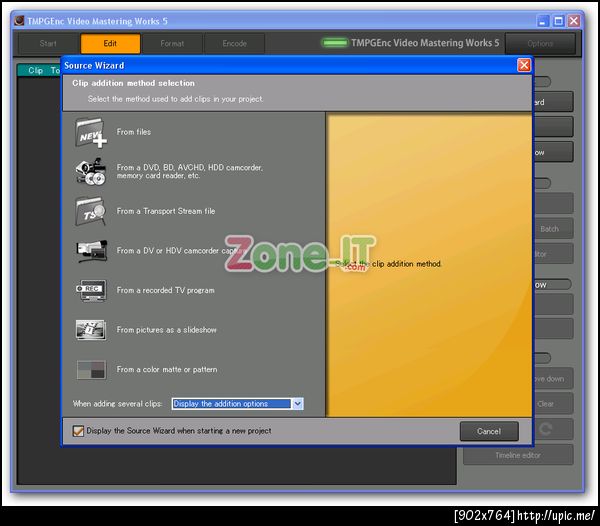
Task: Close the Source Wizard dialog
Action: 523,65
